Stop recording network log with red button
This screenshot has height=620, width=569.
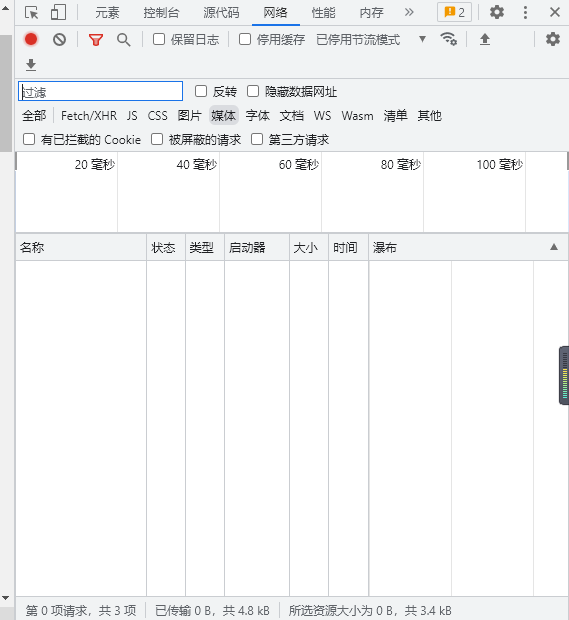31,39
